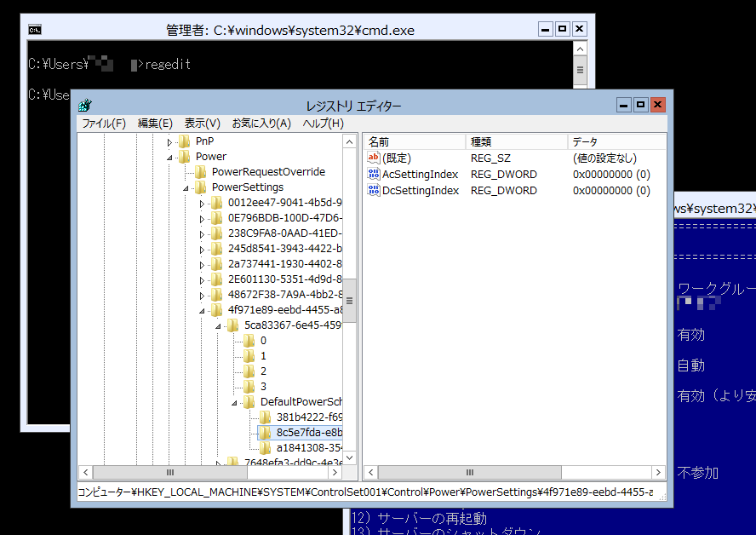This screenshot has height=535, width=756.
Task: Click tree pane vertical scrollbar thumb
Action: [x=350, y=301]
